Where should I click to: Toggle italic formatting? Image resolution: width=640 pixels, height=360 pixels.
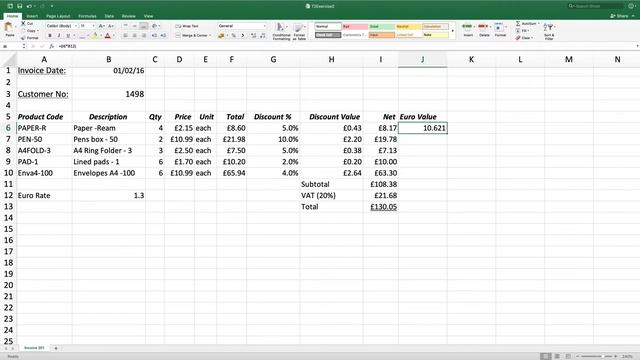(x=59, y=36)
